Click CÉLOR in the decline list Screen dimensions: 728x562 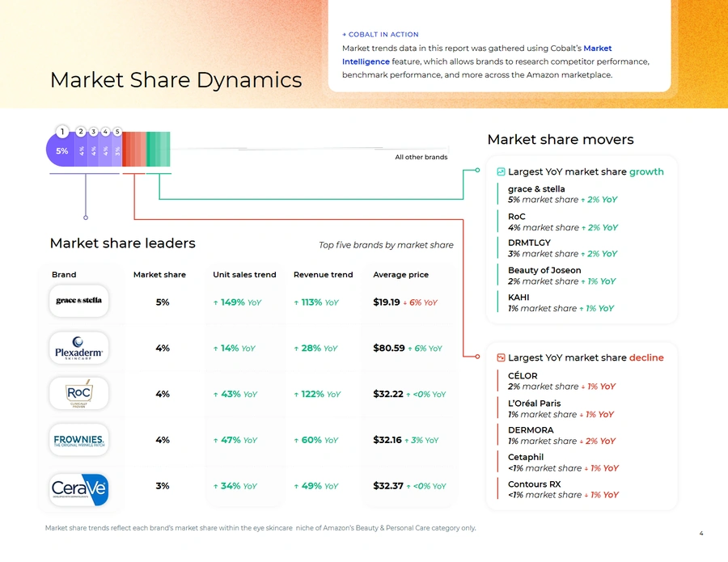click(523, 376)
